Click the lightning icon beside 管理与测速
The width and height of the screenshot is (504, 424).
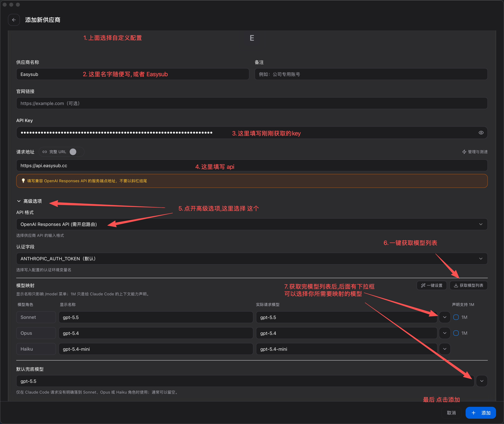pyautogui.click(x=464, y=152)
